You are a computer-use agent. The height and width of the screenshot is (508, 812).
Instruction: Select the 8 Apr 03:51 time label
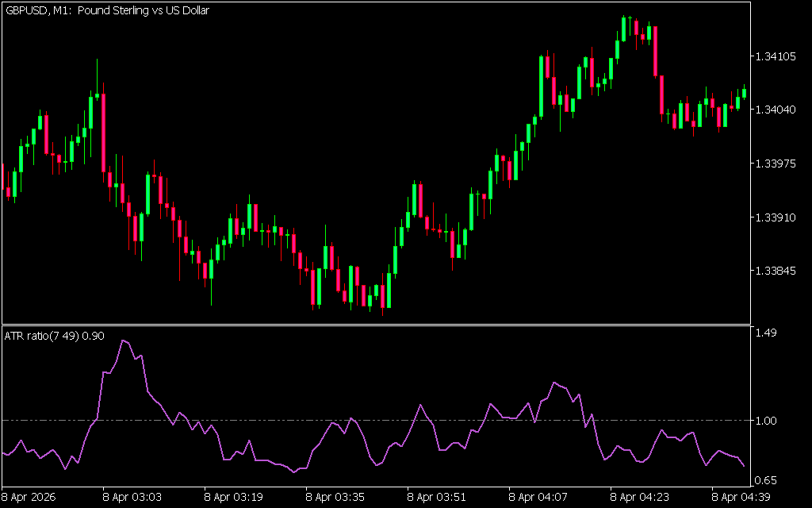pos(437,498)
